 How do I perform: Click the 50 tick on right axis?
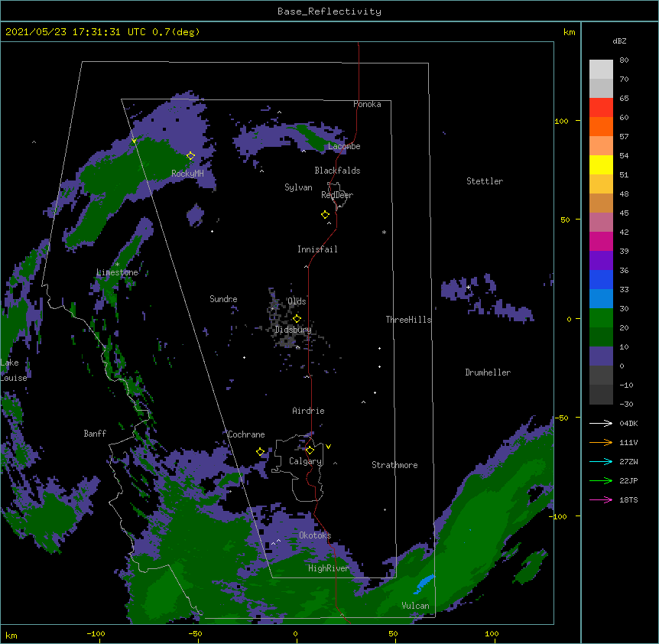[x=565, y=220]
